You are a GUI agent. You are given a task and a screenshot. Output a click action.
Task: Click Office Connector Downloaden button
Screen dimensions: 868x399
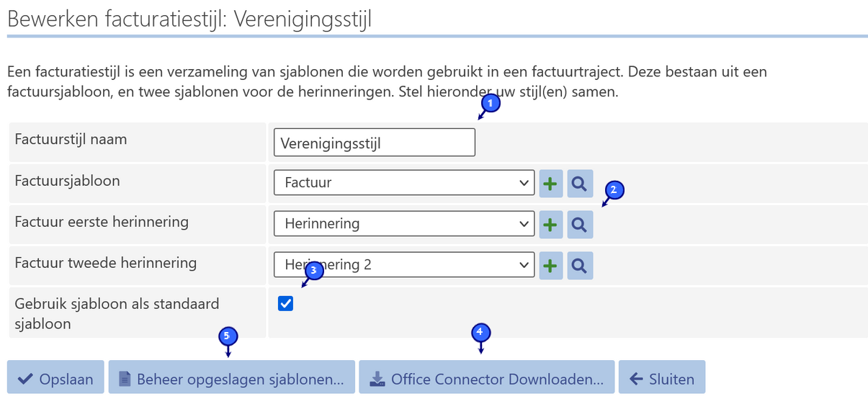point(486,379)
